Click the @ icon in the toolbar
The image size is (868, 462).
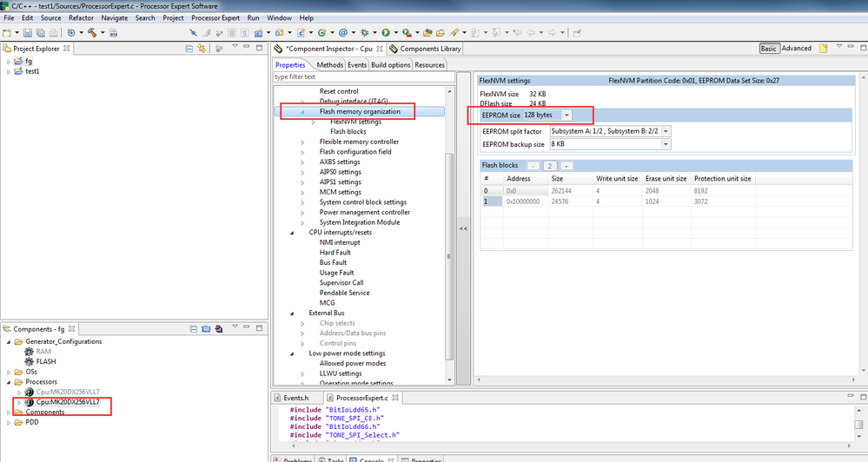(x=343, y=33)
